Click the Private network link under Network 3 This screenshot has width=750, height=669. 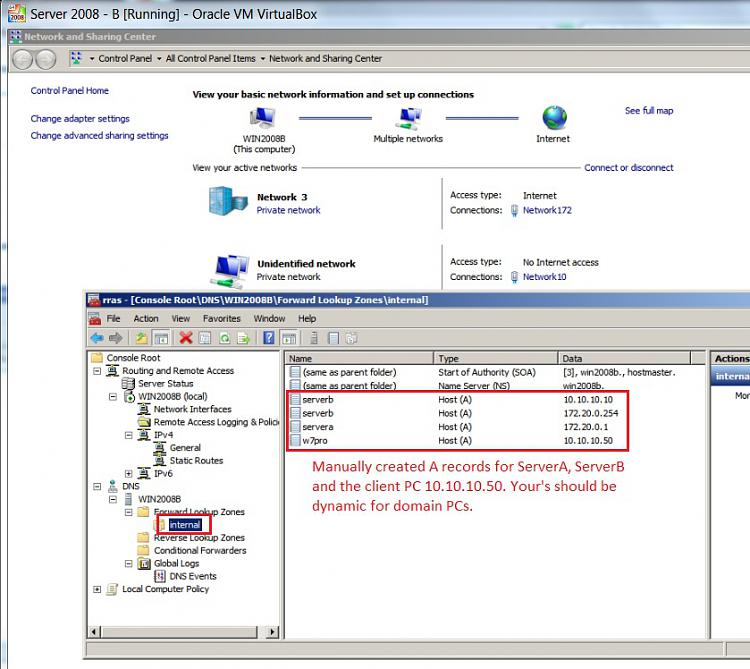pos(288,210)
